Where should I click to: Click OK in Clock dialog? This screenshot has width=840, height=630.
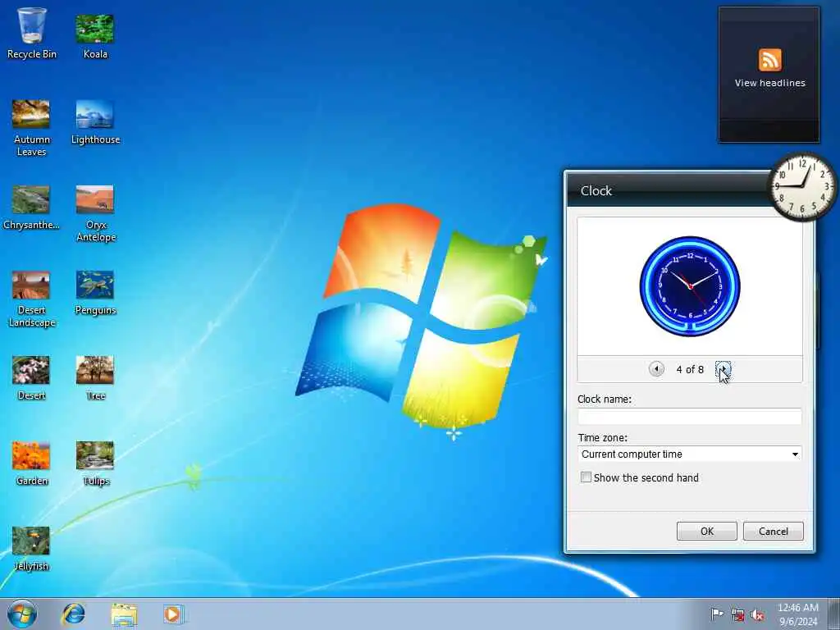[706, 531]
